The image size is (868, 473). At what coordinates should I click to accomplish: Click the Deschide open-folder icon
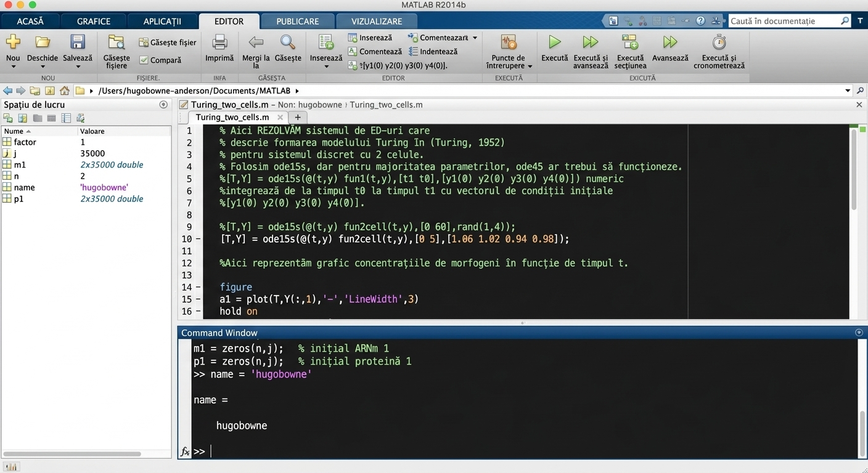pos(43,42)
